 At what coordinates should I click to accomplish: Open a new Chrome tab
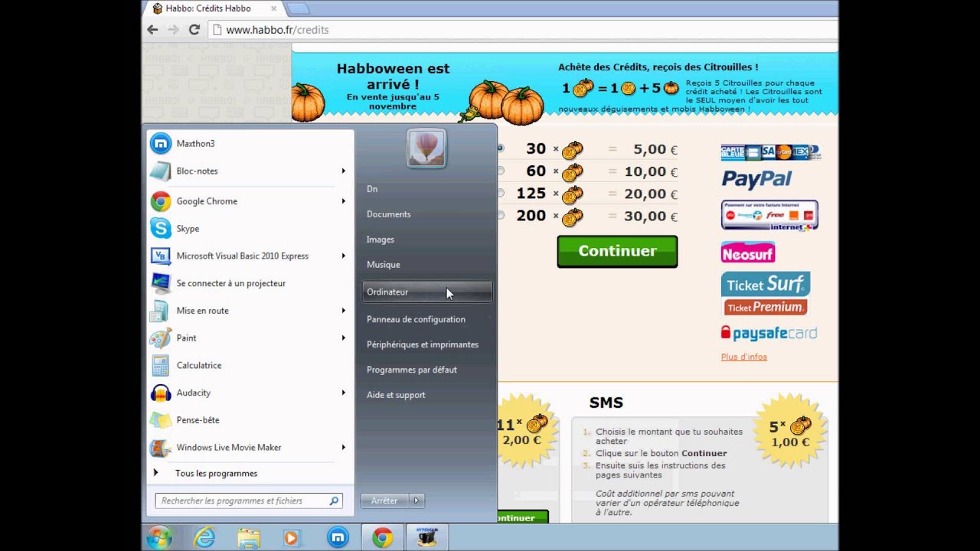298,8
